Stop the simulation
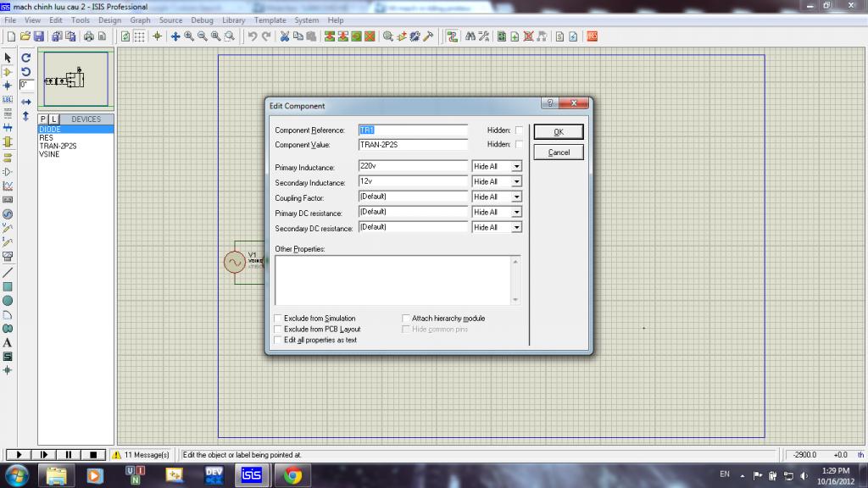Viewport: 868px width, 488px height. point(93,455)
